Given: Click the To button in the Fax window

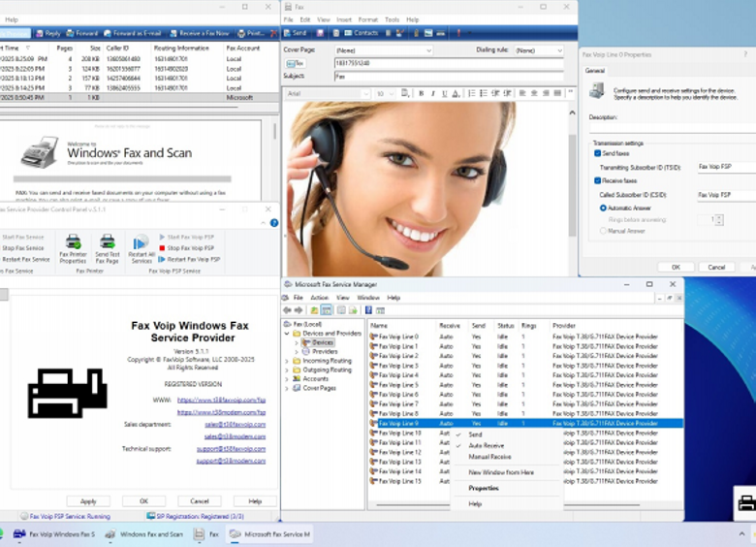Looking at the screenshot, I should pyautogui.click(x=295, y=63).
